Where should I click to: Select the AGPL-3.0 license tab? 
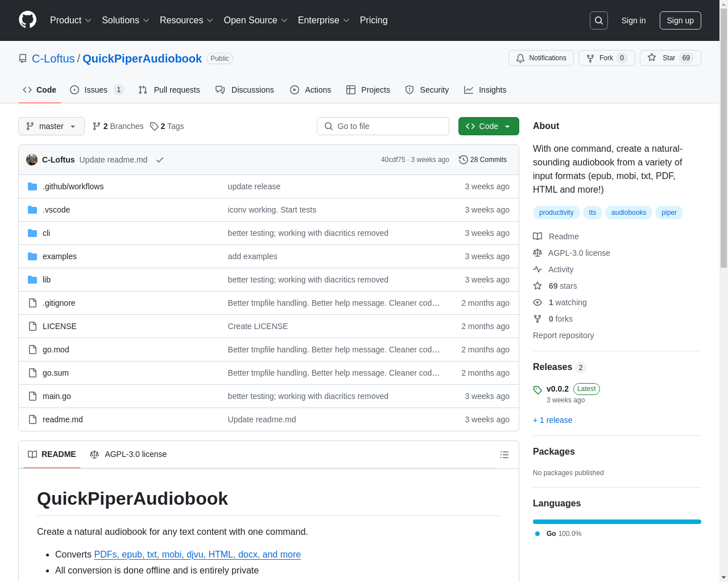(x=128, y=454)
